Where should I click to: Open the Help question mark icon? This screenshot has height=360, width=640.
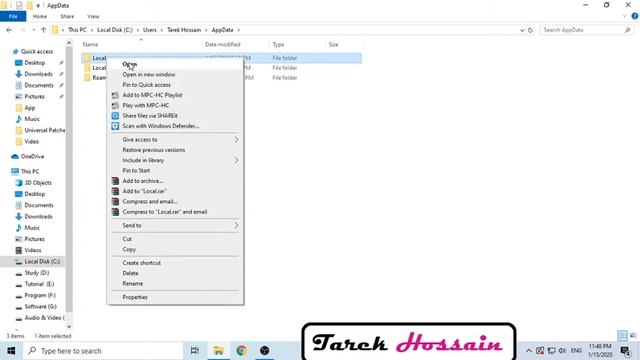(x=635, y=16)
